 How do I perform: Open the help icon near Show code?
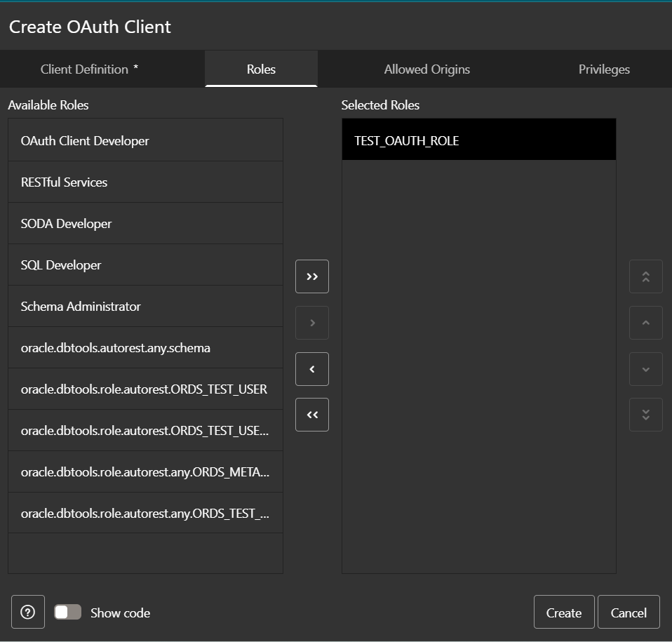[27, 612]
